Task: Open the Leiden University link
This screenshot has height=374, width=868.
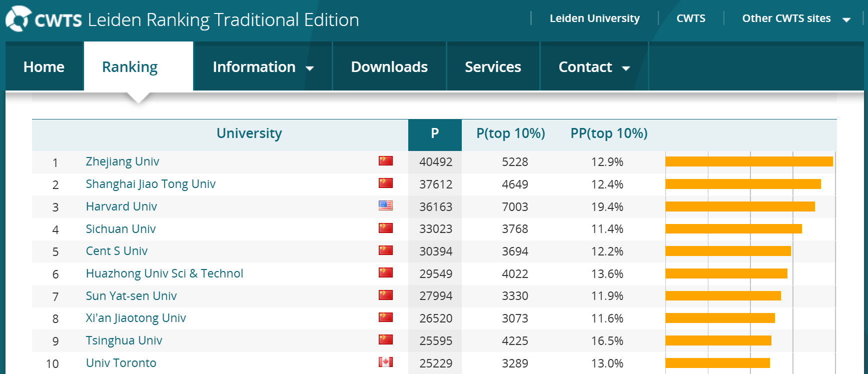Action: [594, 18]
